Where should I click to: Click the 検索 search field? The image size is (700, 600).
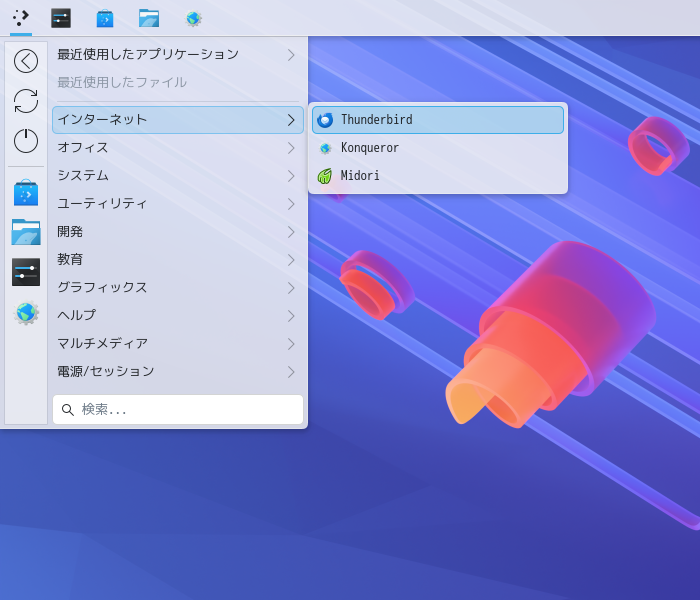pos(178,409)
